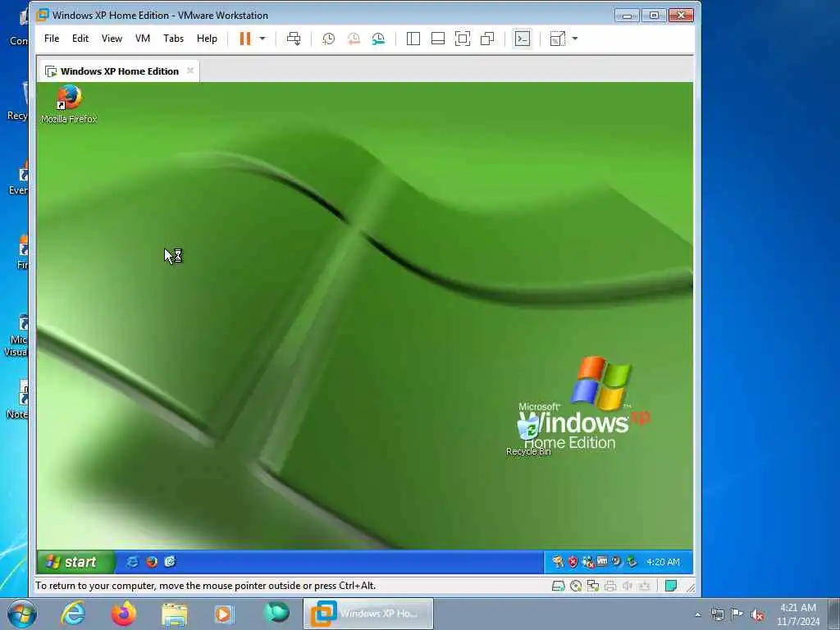Toggle the thumbnail bar icon
Viewport: 840px width, 630px height.
(438, 39)
